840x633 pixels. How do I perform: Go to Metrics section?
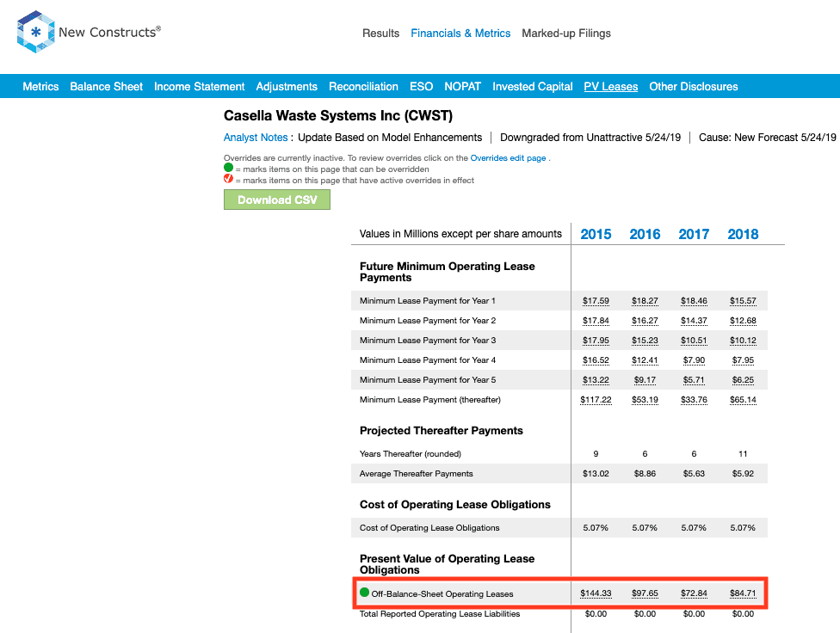point(40,86)
